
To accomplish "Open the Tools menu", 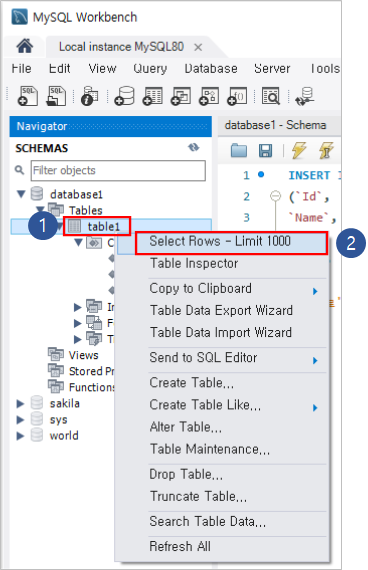I will pos(325,68).
